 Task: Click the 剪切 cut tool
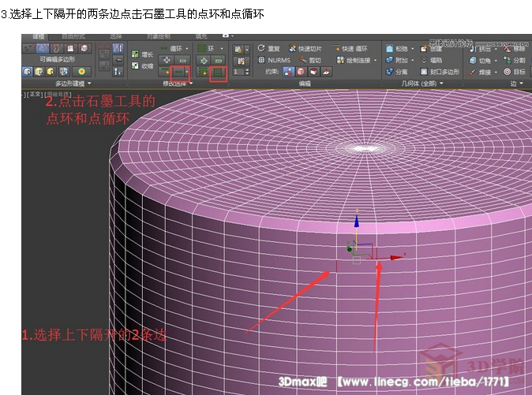click(x=309, y=60)
